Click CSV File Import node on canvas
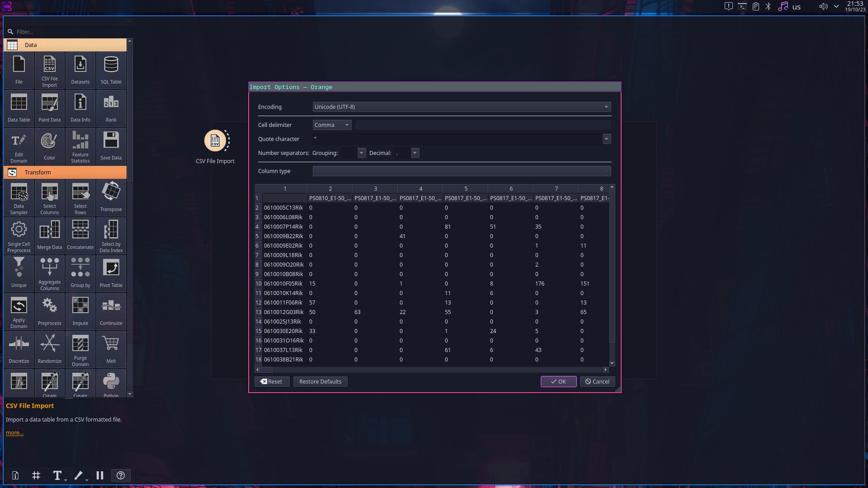This screenshot has height=488, width=868. tap(215, 141)
